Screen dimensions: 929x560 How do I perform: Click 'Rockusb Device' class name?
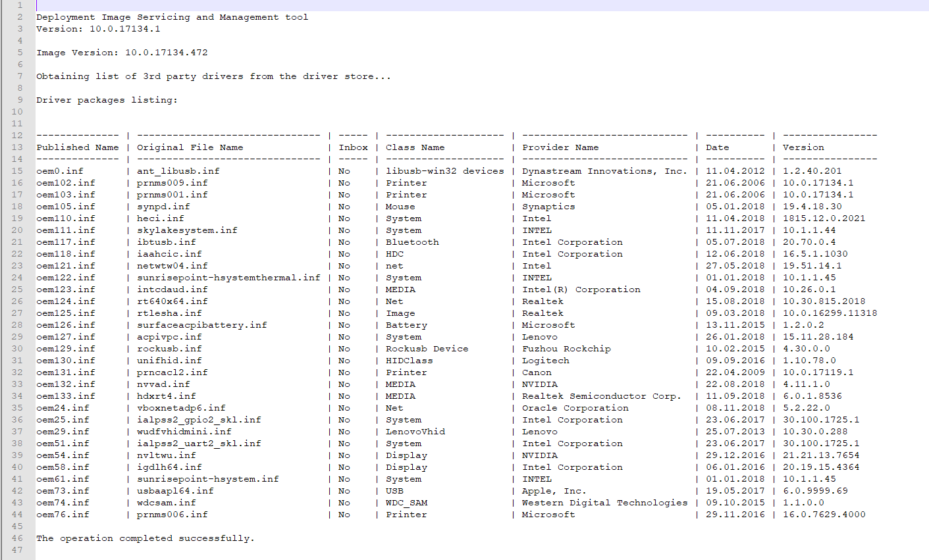pos(427,349)
